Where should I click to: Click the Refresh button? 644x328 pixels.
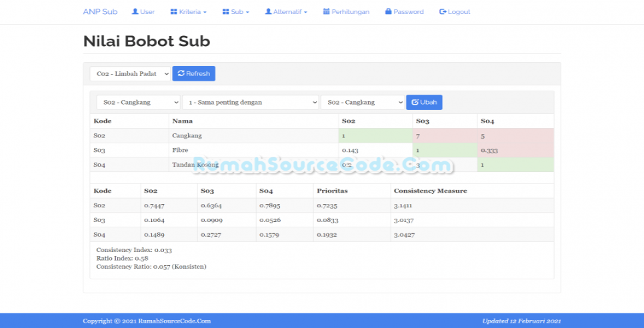point(194,73)
